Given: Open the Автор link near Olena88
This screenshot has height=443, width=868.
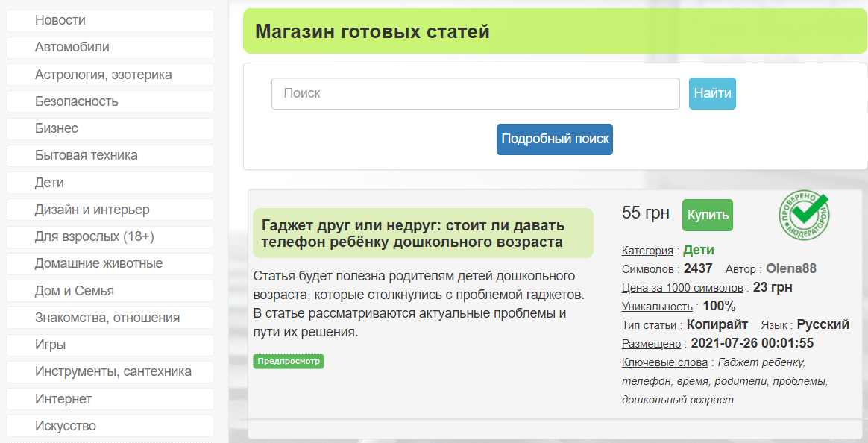Looking at the screenshot, I should 739,268.
